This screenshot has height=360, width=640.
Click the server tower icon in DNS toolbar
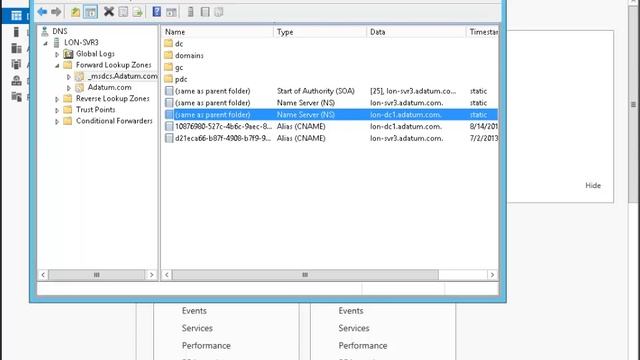(x=191, y=12)
